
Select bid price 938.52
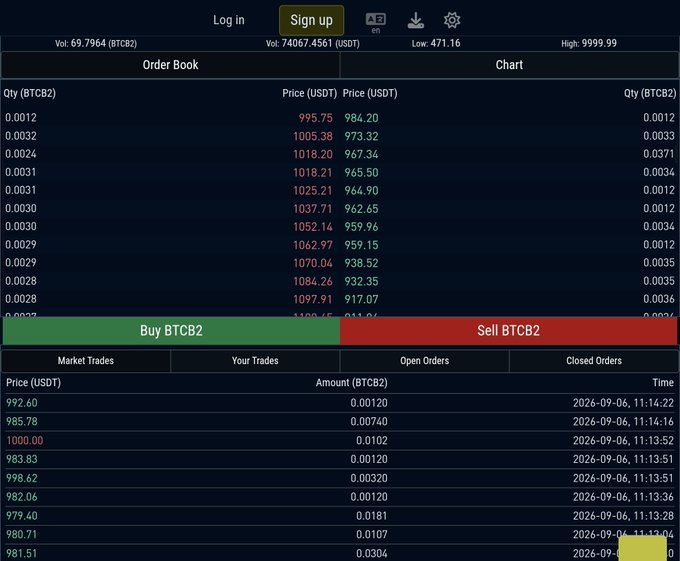(x=361, y=263)
